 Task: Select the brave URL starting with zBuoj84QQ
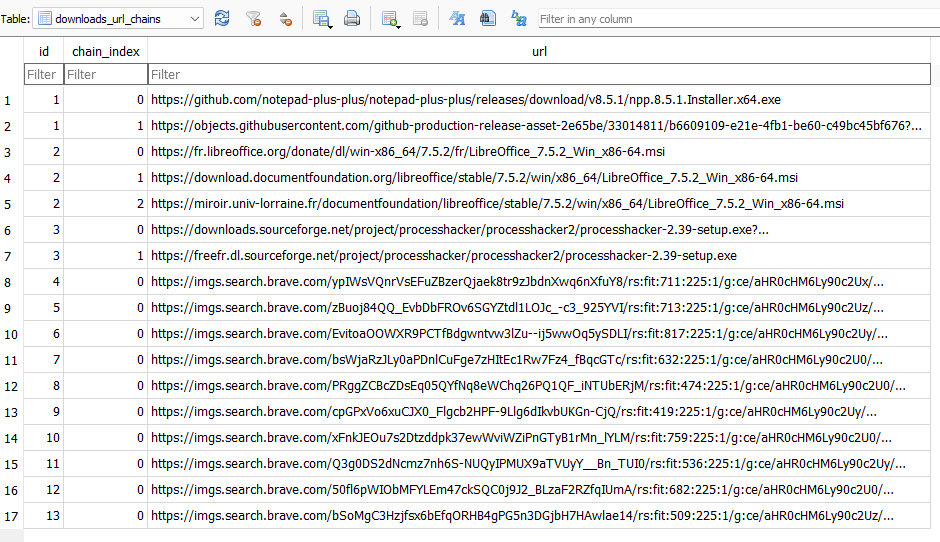click(x=539, y=308)
